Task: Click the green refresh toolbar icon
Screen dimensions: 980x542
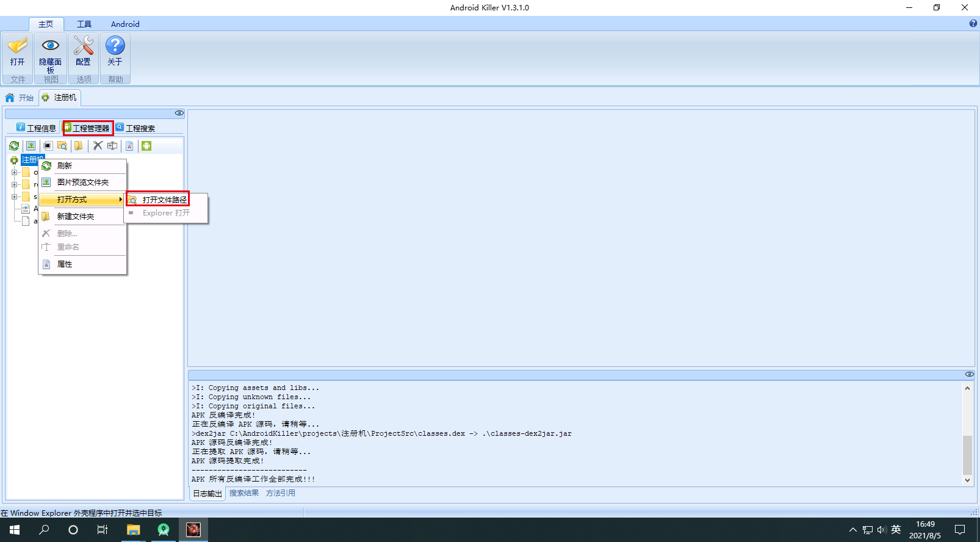Action: click(x=14, y=146)
